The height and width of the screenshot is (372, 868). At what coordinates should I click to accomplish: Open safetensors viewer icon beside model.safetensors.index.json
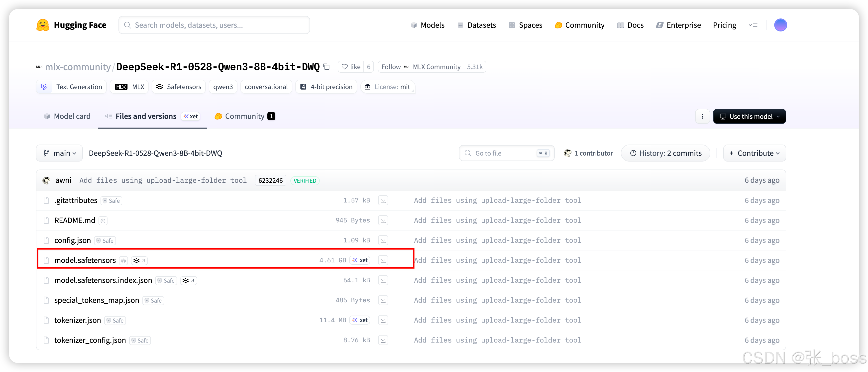pyautogui.click(x=188, y=280)
